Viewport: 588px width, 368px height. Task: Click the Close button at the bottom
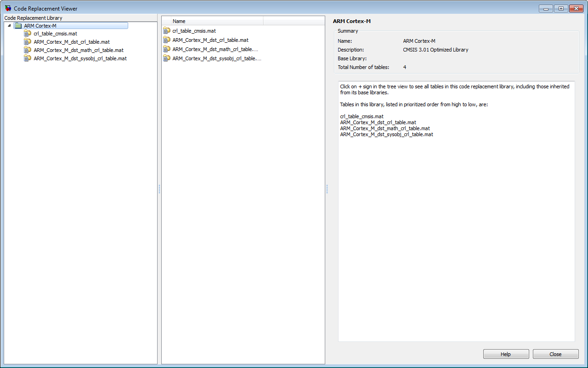[x=555, y=354]
